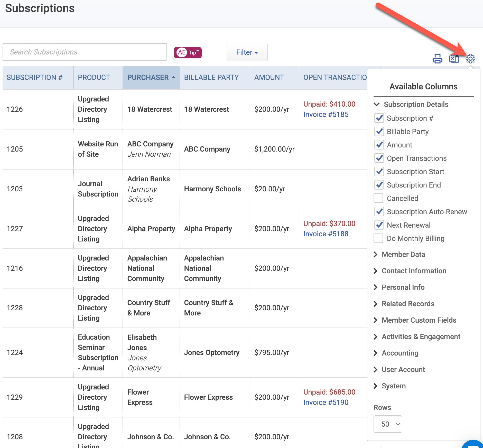483x448 pixels.
Task: Export list with the Excel icon
Action: [454, 59]
